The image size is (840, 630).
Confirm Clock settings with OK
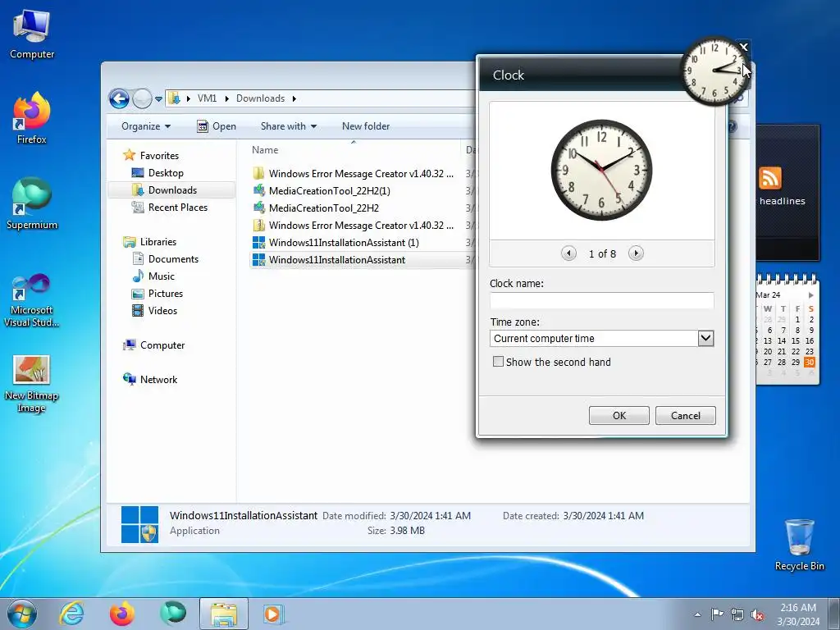(x=619, y=415)
